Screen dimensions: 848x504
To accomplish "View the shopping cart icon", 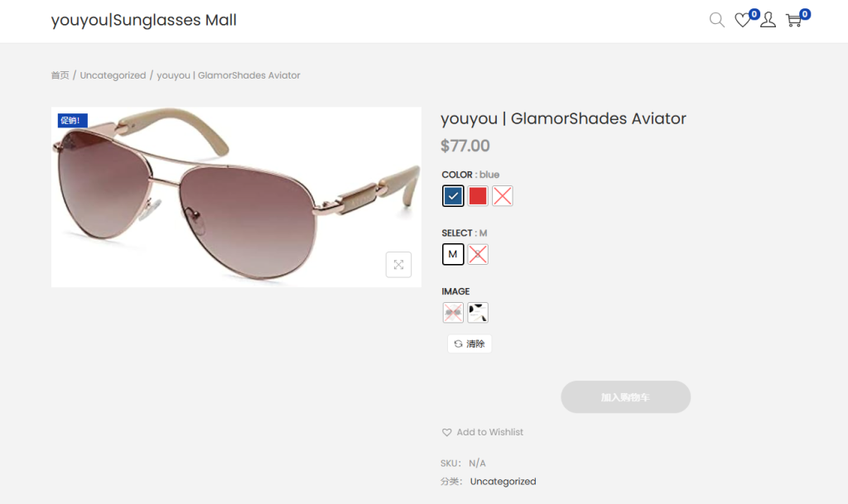I will coord(793,21).
